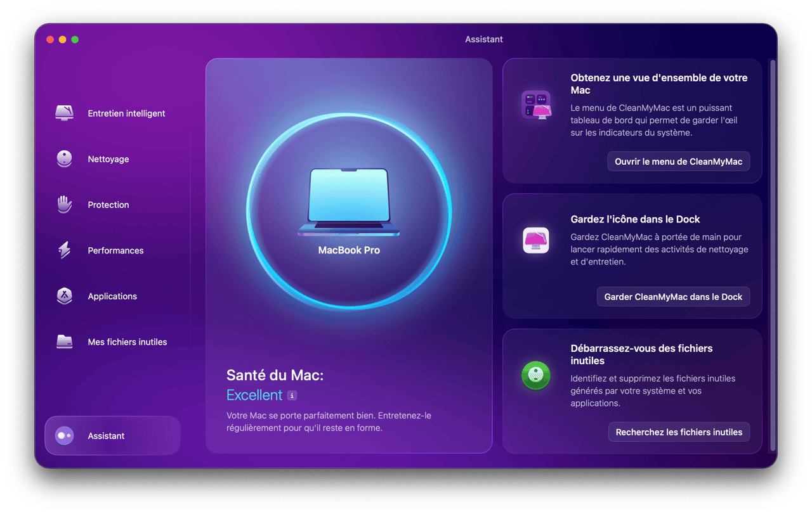Click Obtenez une vue d'ensemble heading
This screenshot has height=514, width=812.
(659, 84)
